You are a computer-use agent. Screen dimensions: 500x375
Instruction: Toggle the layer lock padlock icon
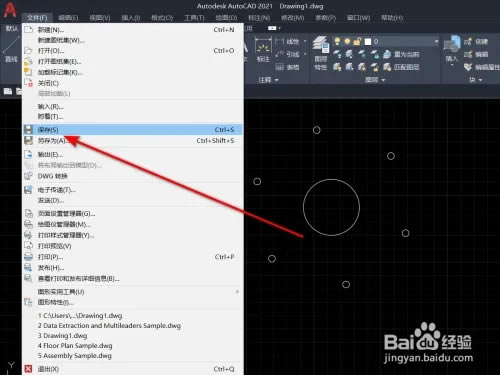357,41
